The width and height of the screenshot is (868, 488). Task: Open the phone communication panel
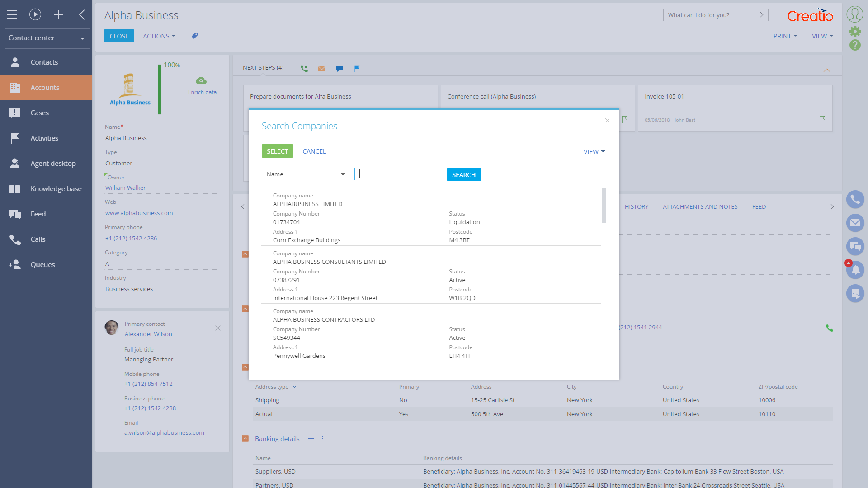(855, 199)
